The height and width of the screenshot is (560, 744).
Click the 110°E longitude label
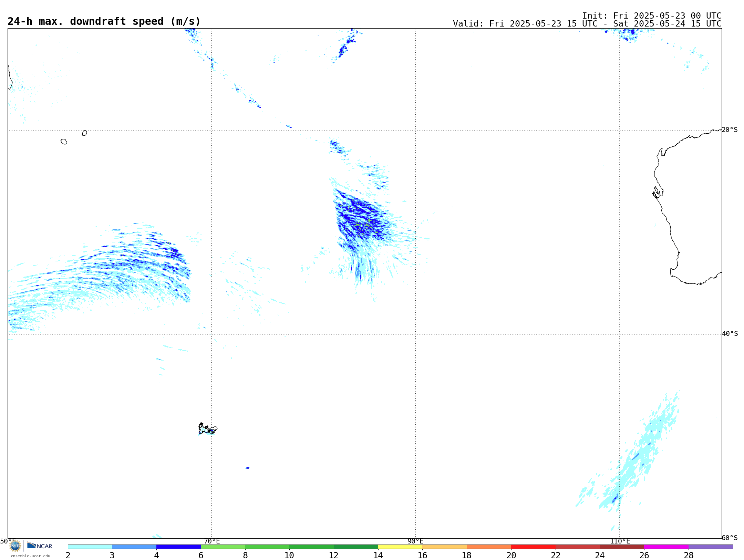[x=620, y=541]
